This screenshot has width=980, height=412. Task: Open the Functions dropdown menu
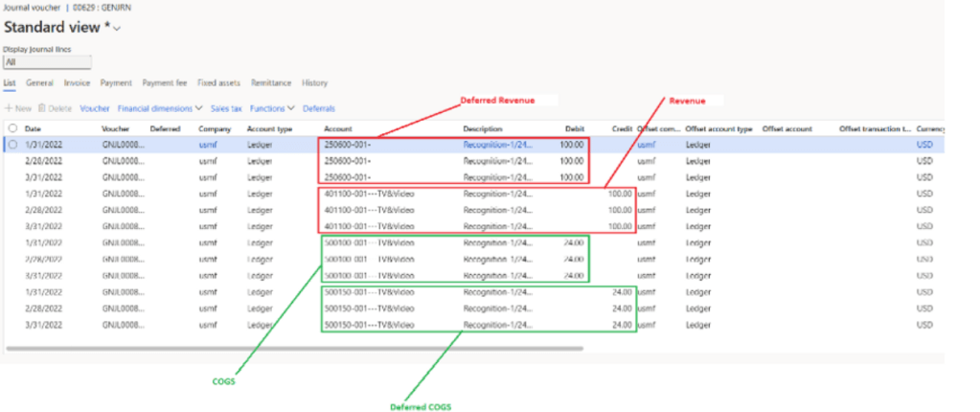click(x=272, y=108)
